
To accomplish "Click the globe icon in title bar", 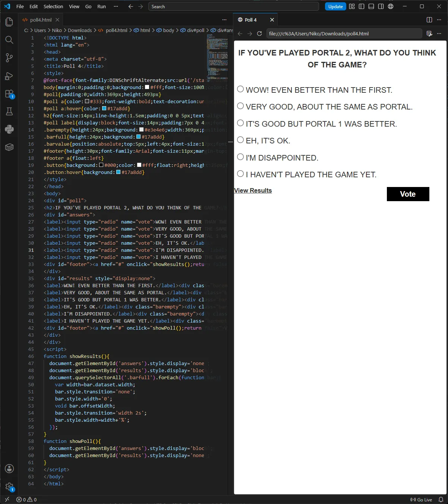I will [391, 6].
